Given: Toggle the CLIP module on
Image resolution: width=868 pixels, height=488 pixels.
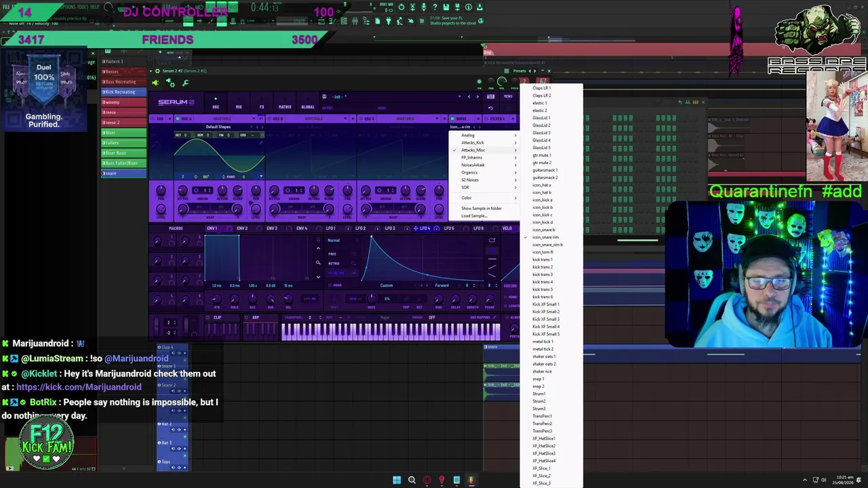Looking at the screenshot, I should click(209, 317).
